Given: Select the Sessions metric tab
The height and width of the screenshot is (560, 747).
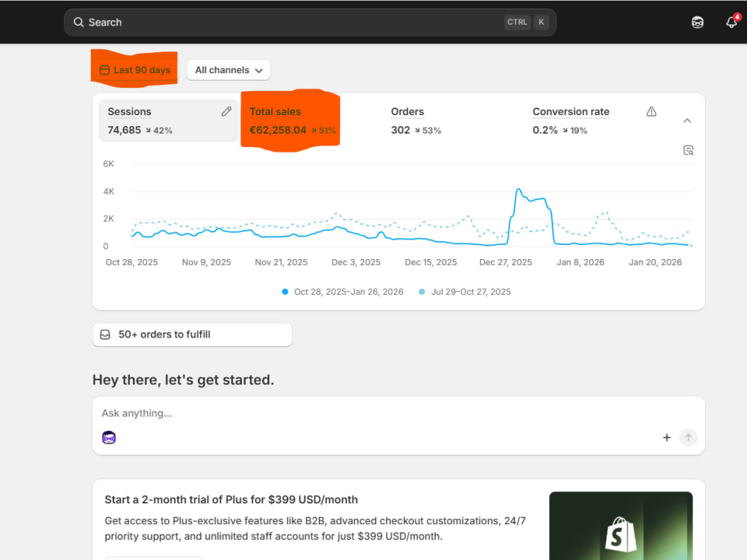Looking at the screenshot, I should [x=168, y=120].
